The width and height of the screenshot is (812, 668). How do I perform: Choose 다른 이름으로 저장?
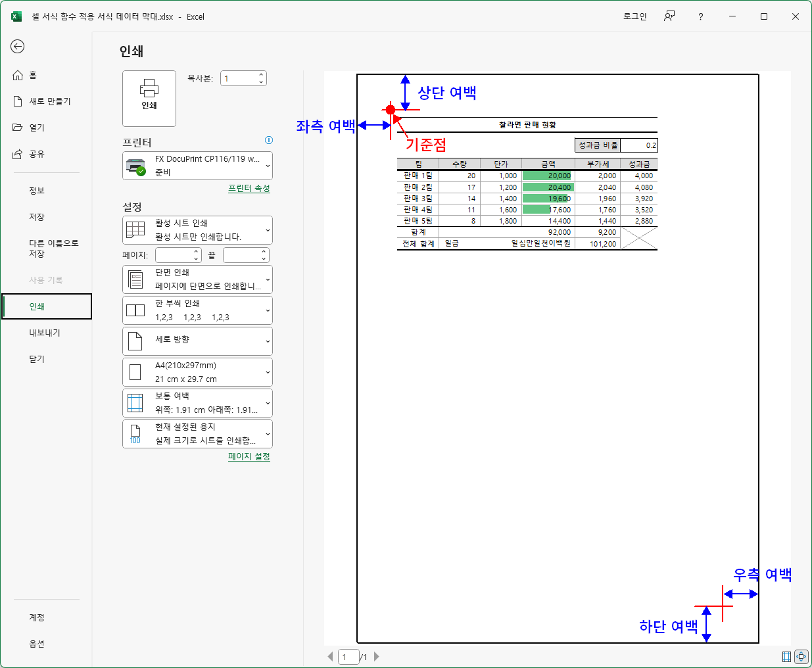pos(53,249)
